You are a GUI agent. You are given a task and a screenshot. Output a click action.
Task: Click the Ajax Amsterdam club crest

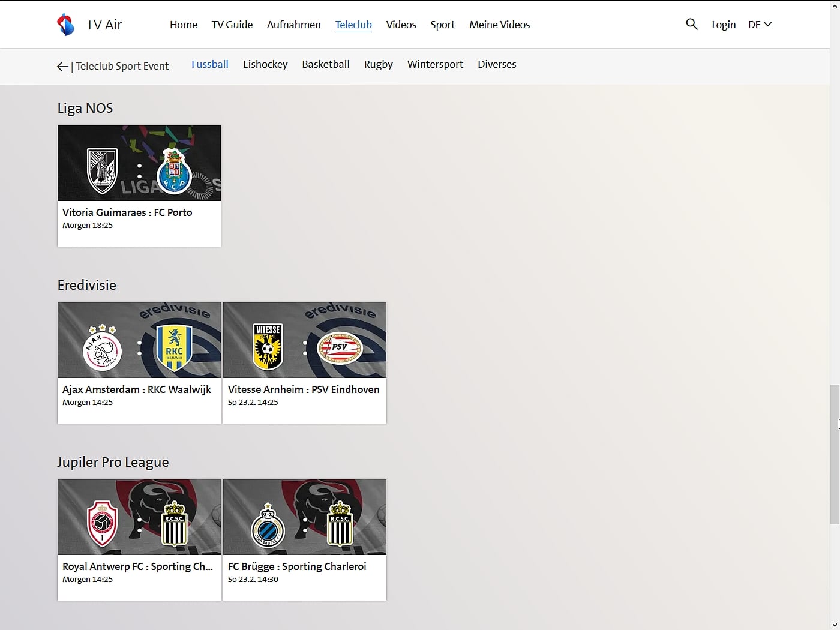coord(103,347)
